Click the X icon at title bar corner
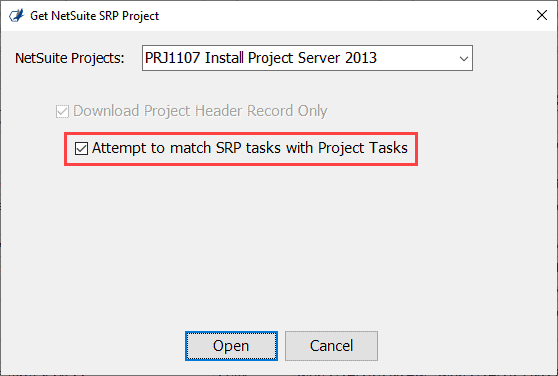 542,15
